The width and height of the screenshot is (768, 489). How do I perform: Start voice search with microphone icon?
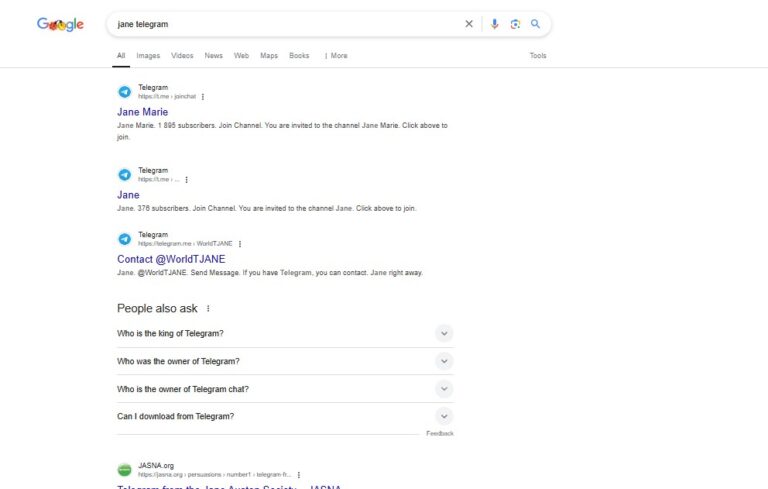(x=494, y=24)
